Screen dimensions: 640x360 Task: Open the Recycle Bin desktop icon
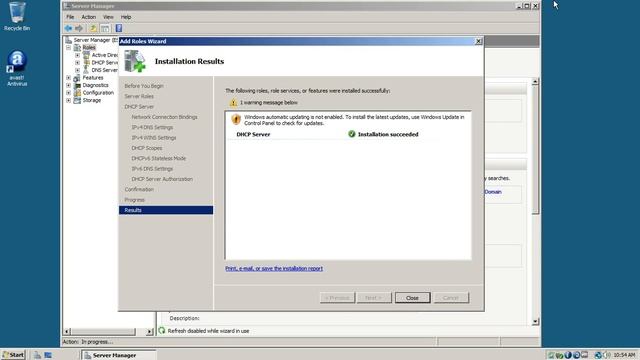(x=17, y=16)
